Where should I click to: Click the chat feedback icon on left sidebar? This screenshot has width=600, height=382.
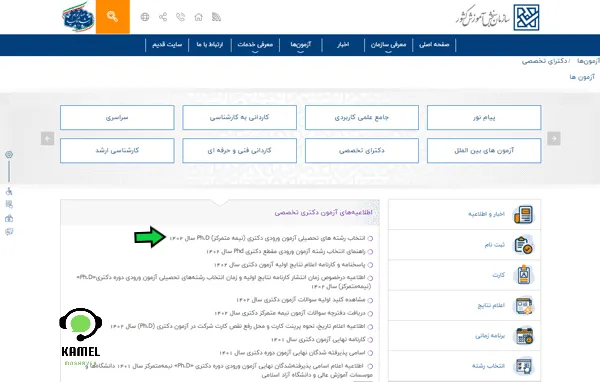click(9, 232)
